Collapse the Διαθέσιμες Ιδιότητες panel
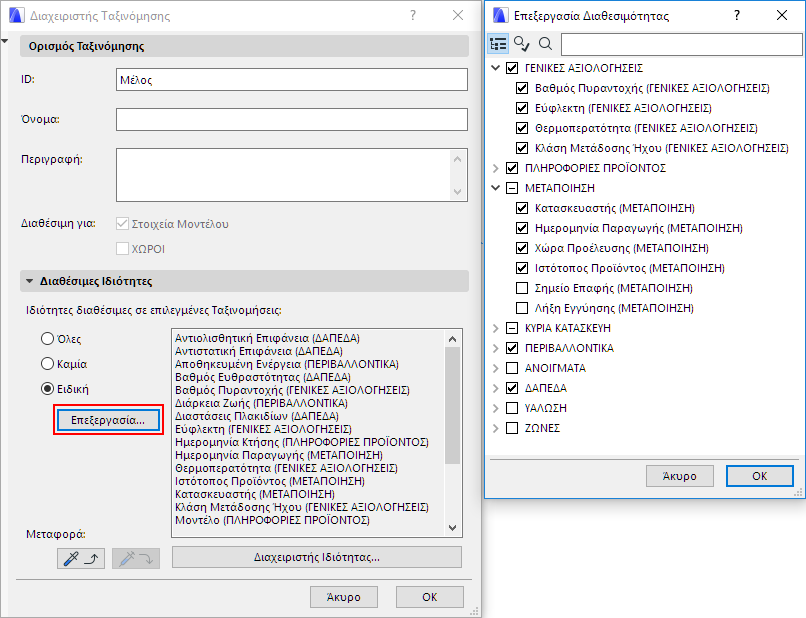This screenshot has height=618, width=806. tap(29, 281)
